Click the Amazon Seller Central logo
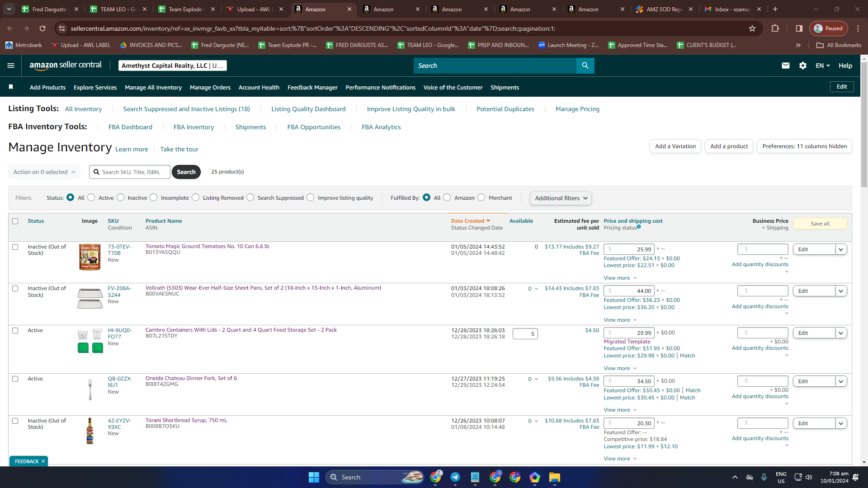The image size is (868, 488). pyautogui.click(x=66, y=66)
